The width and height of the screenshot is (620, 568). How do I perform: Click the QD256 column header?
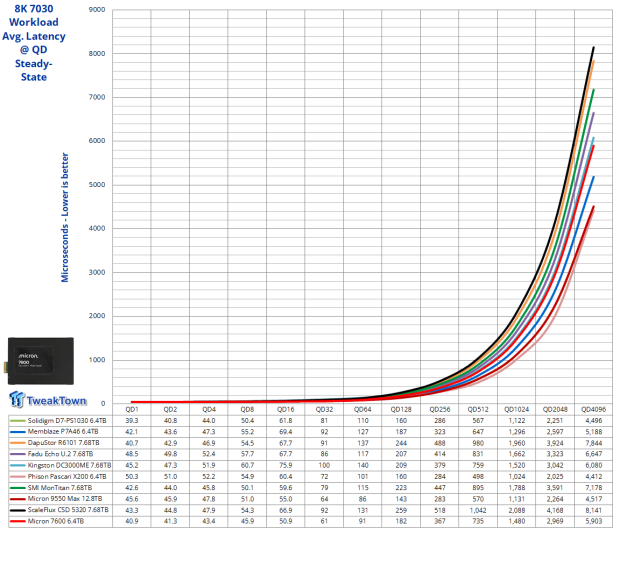point(440,409)
